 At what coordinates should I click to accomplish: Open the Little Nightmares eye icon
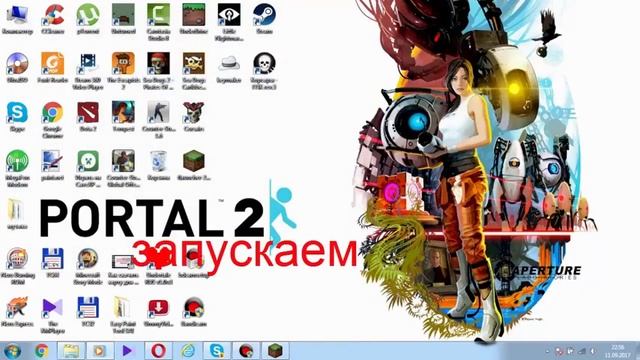pos(229,15)
